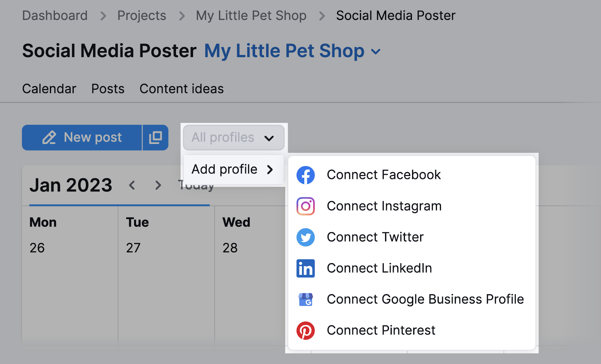Choose Connect Pinterest from the menu
Image resolution: width=601 pixels, height=364 pixels.
(x=381, y=330)
